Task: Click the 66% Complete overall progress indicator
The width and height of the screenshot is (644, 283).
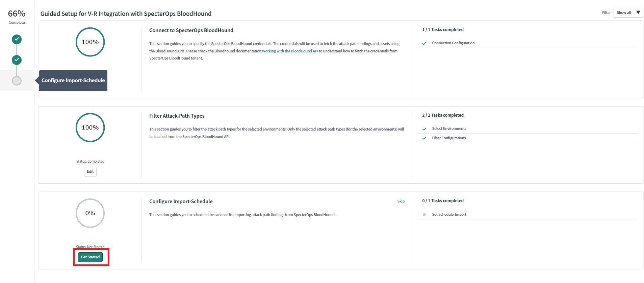Action: (17, 17)
